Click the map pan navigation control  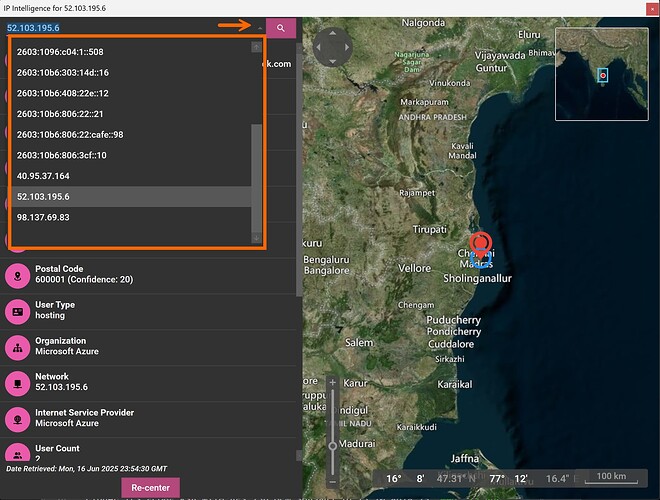point(333,46)
